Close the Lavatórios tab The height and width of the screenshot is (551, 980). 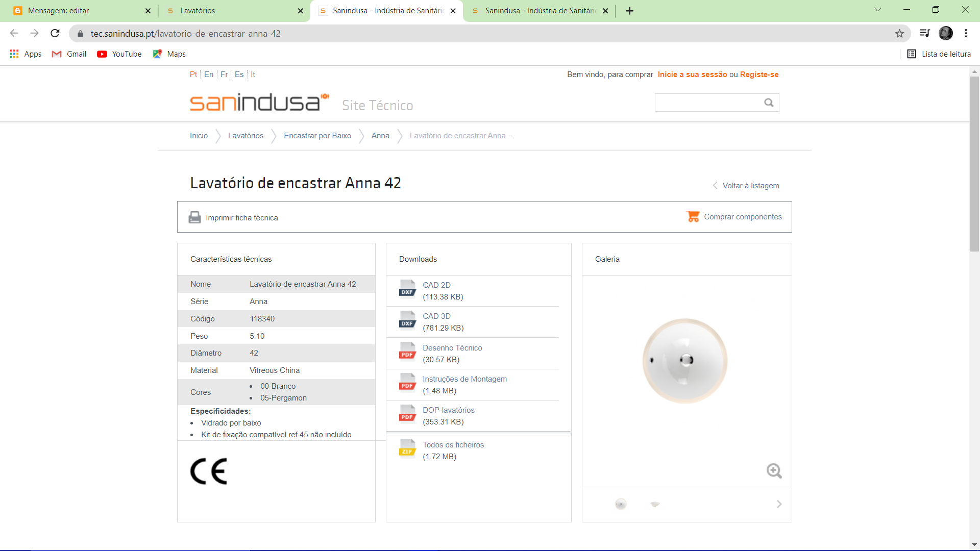point(300,11)
